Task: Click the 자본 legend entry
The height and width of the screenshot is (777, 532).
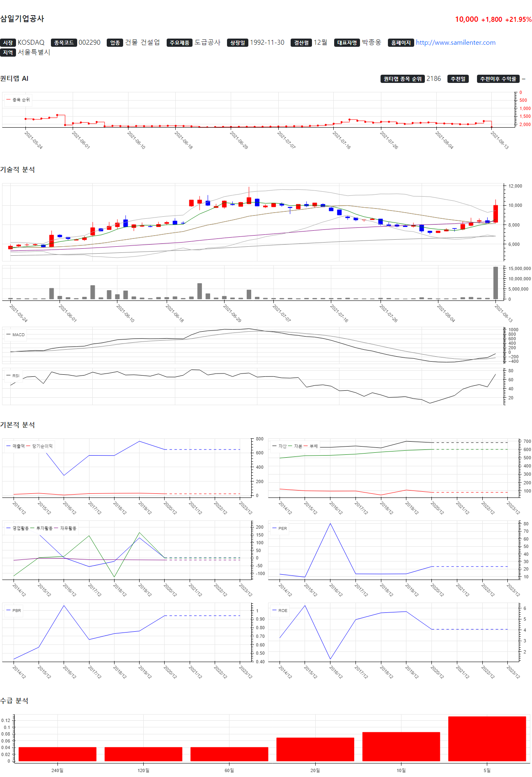Action: (x=295, y=446)
